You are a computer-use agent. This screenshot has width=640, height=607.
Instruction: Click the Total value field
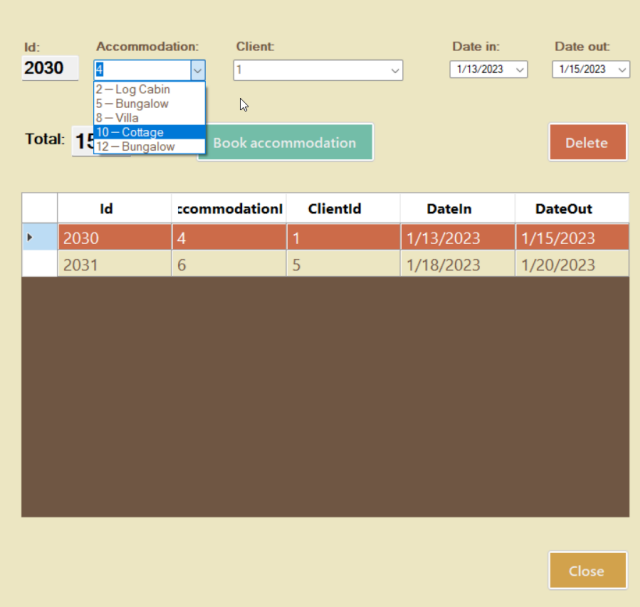tap(83, 141)
